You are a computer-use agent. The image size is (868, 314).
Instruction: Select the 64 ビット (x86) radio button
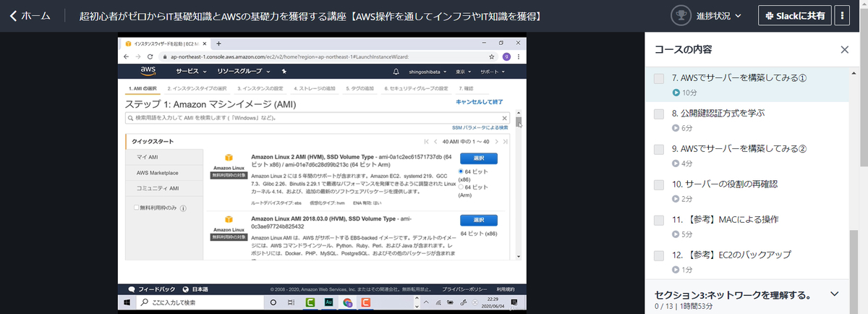click(x=462, y=171)
